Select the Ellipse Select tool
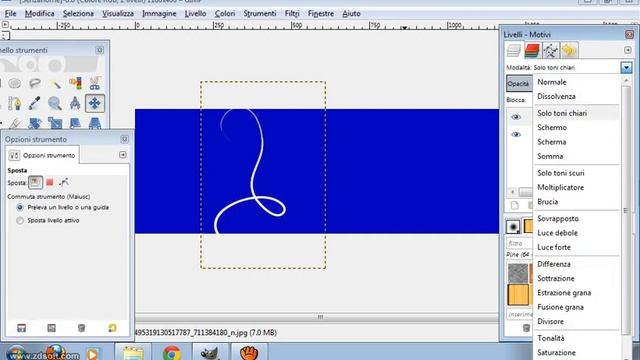The width and height of the screenshot is (640, 360). coord(15,83)
